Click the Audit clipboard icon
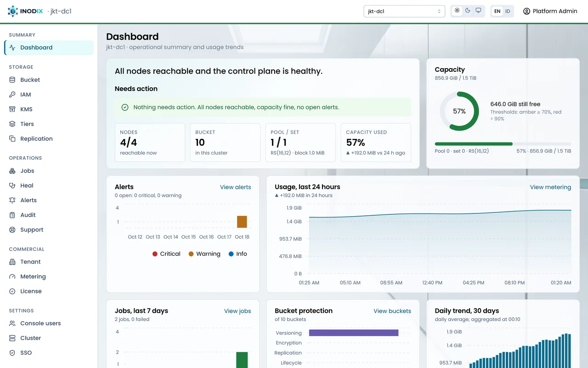This screenshot has height=368, width=588. (x=12, y=215)
